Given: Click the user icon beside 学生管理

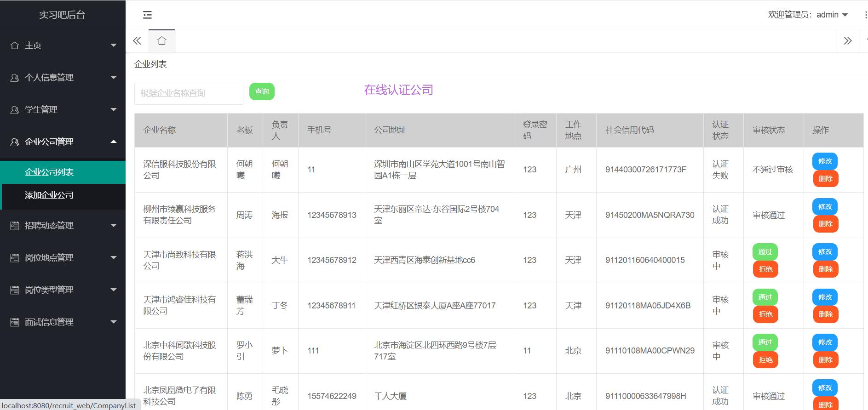Looking at the screenshot, I should coord(15,109).
